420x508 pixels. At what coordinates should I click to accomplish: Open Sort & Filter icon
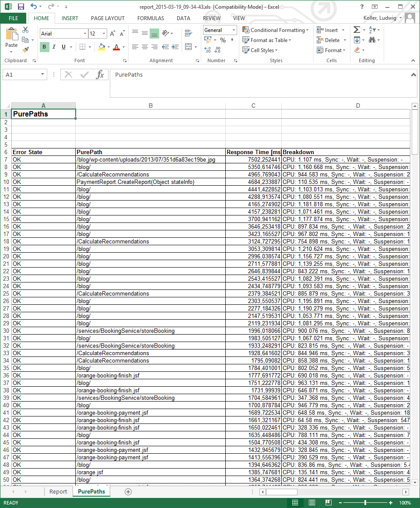372,30
